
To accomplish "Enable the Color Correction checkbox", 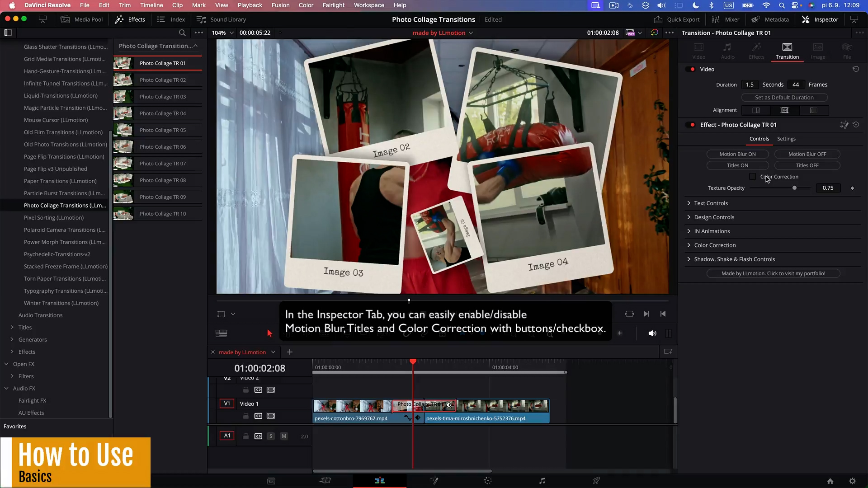I will pyautogui.click(x=752, y=177).
